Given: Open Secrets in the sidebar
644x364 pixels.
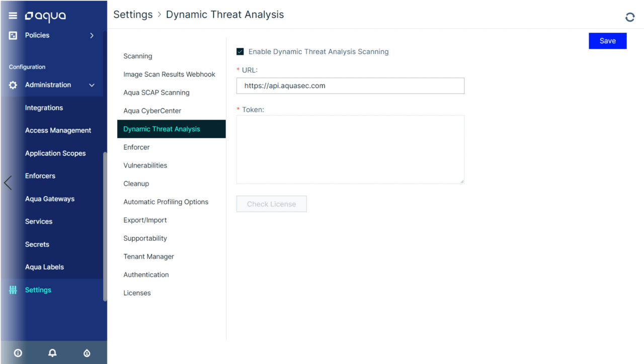Looking at the screenshot, I should [37, 244].
